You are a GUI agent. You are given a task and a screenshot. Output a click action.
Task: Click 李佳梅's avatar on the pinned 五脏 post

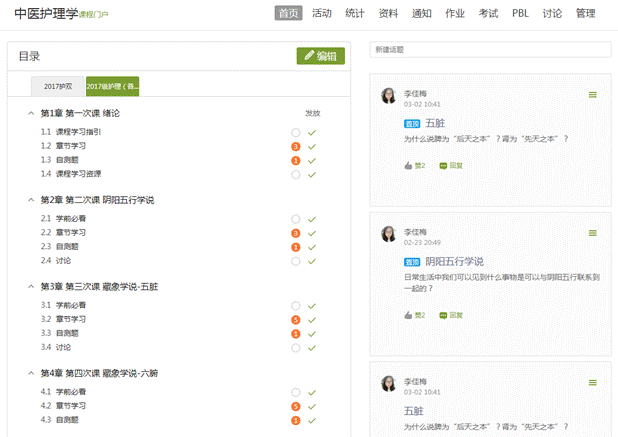[x=389, y=95]
